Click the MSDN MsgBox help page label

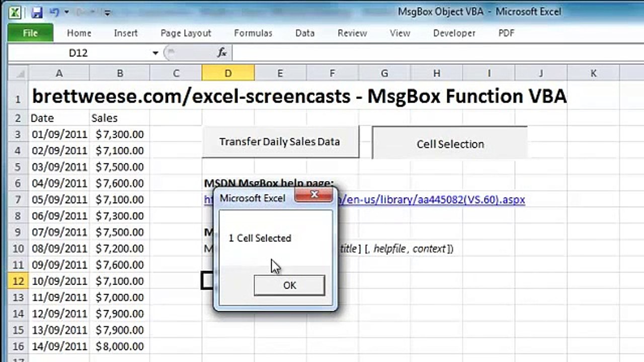tap(269, 184)
